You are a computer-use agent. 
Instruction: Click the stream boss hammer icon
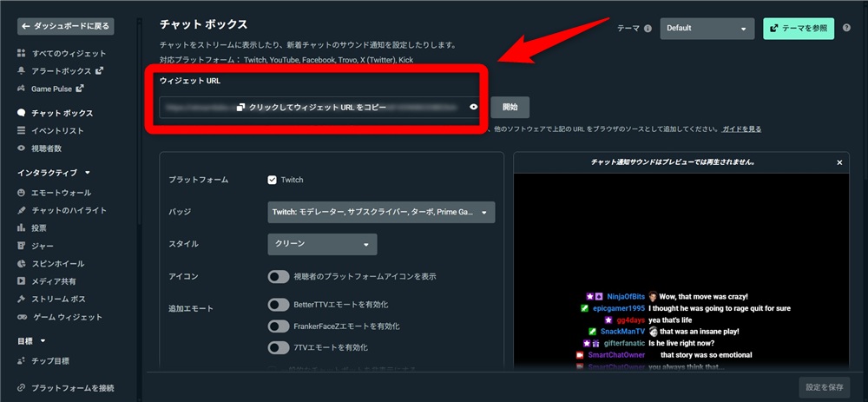(x=22, y=299)
